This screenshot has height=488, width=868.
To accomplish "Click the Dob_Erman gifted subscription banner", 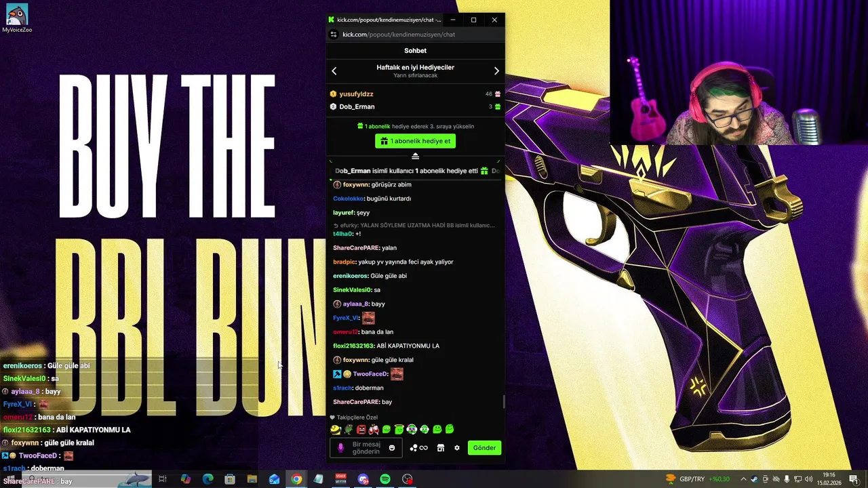I will pyautogui.click(x=415, y=171).
